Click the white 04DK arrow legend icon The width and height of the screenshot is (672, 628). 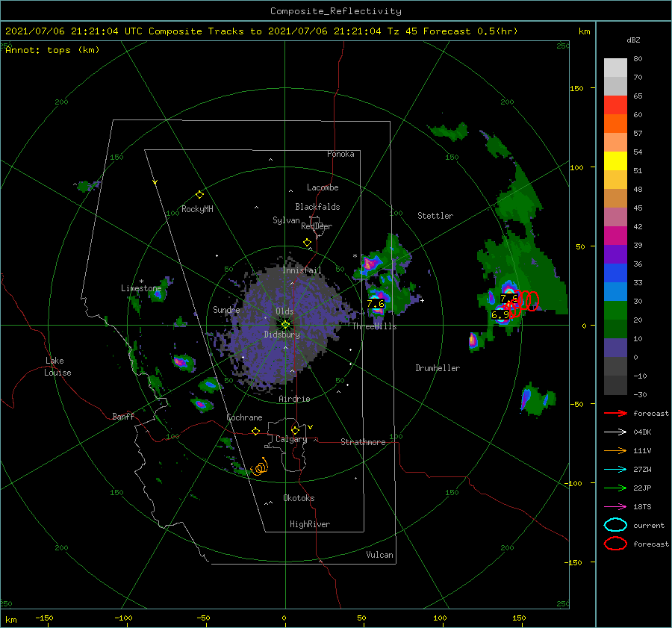(615, 432)
